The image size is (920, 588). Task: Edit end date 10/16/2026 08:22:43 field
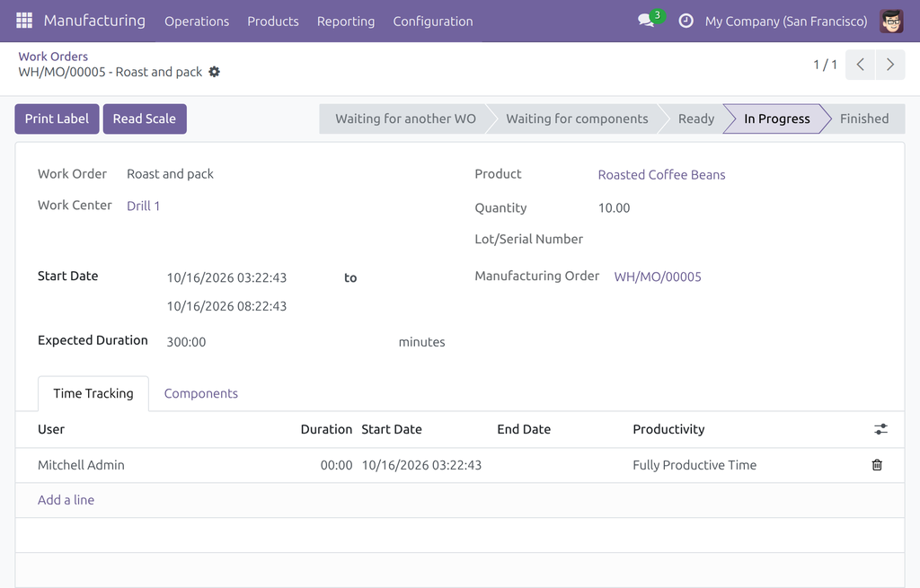tap(226, 306)
